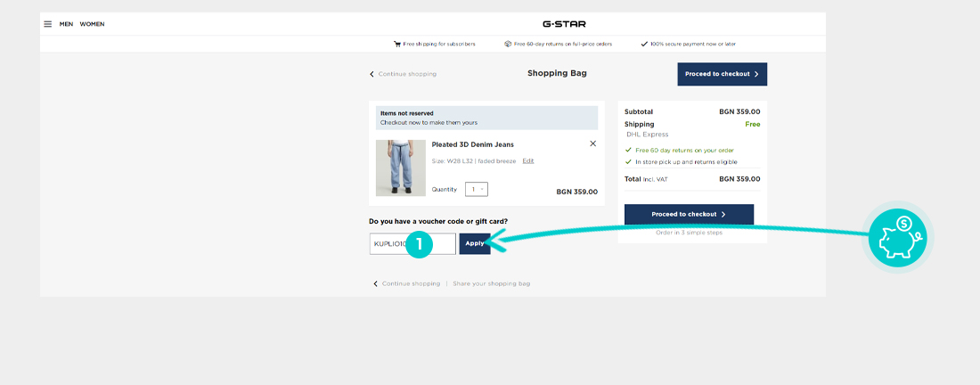Open the WOMEN menu
The image size is (980, 385).
pyautogui.click(x=92, y=24)
